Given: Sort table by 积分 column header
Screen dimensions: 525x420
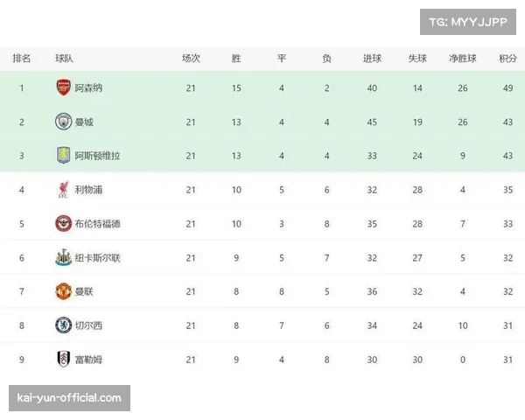Looking at the screenshot, I should click(x=507, y=59).
